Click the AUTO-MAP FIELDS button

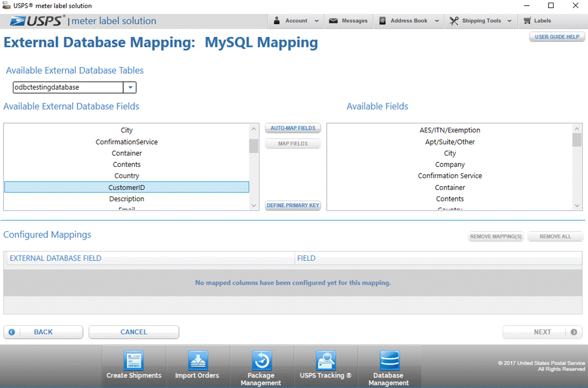pos(293,128)
